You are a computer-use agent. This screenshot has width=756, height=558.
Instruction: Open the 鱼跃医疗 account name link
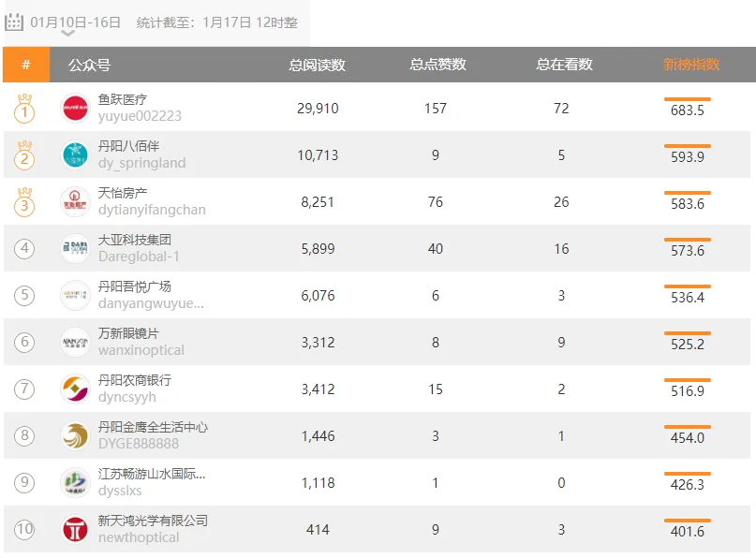(123, 100)
